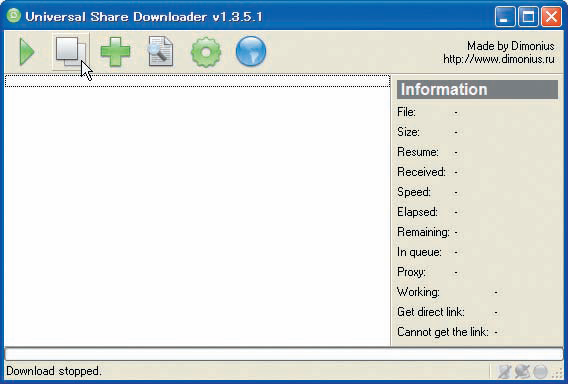Screen dimensions: 568x384
Task: Select the 'In queue:' label
Action: pyautogui.click(x=419, y=252)
